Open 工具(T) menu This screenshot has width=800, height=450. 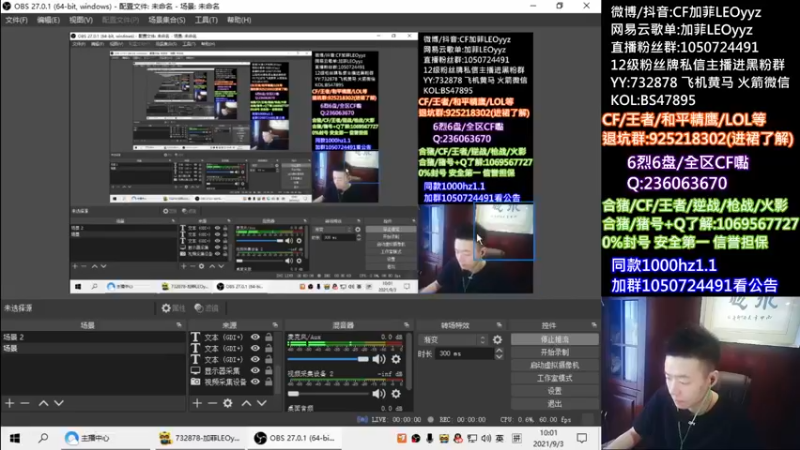point(206,20)
